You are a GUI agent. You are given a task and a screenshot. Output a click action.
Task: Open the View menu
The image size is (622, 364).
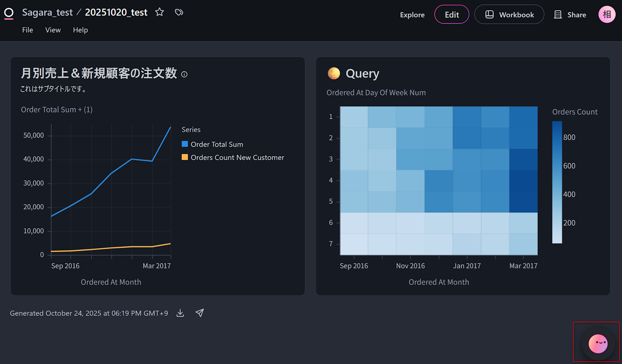click(x=53, y=30)
